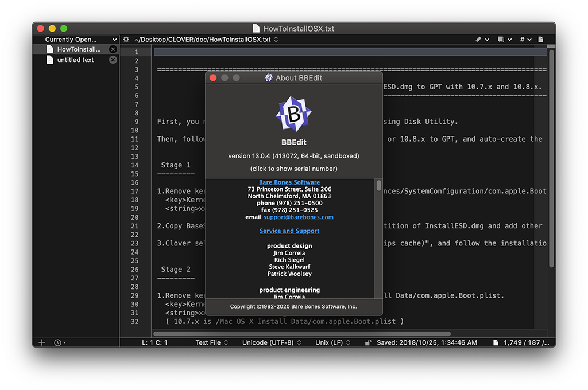Click the cursor position L: 1 C: 1
This screenshot has width=588, height=390.
pos(154,342)
